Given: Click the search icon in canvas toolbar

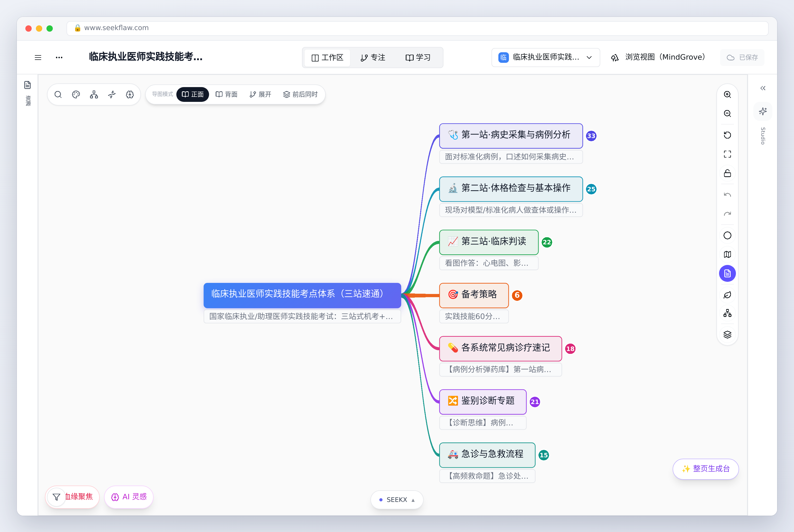Looking at the screenshot, I should point(58,94).
